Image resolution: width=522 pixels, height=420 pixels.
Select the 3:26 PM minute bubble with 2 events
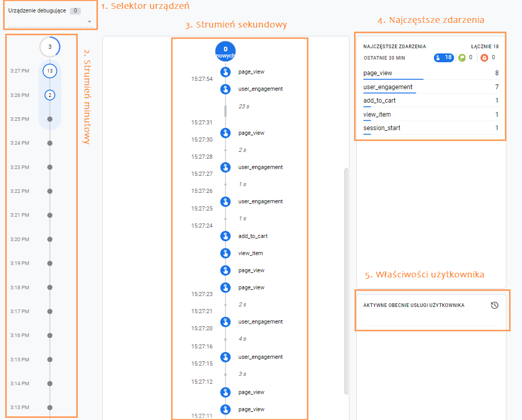pos(50,95)
